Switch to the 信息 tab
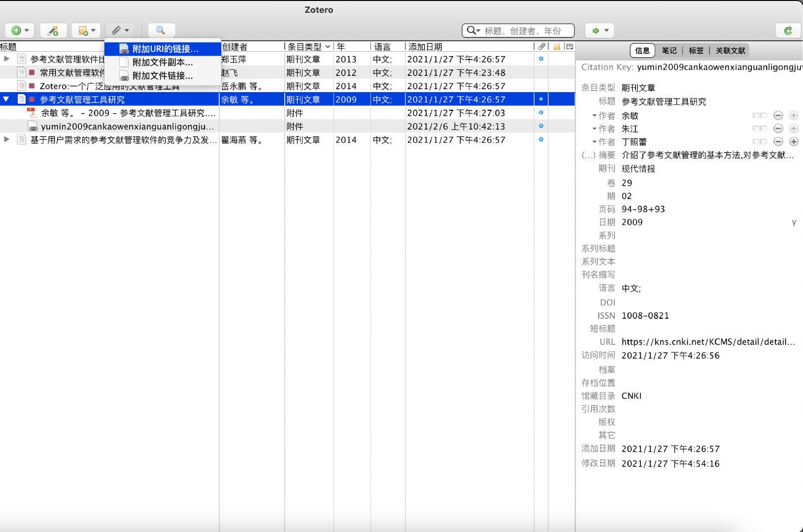Screen dimensions: 803x532 (642, 50)
